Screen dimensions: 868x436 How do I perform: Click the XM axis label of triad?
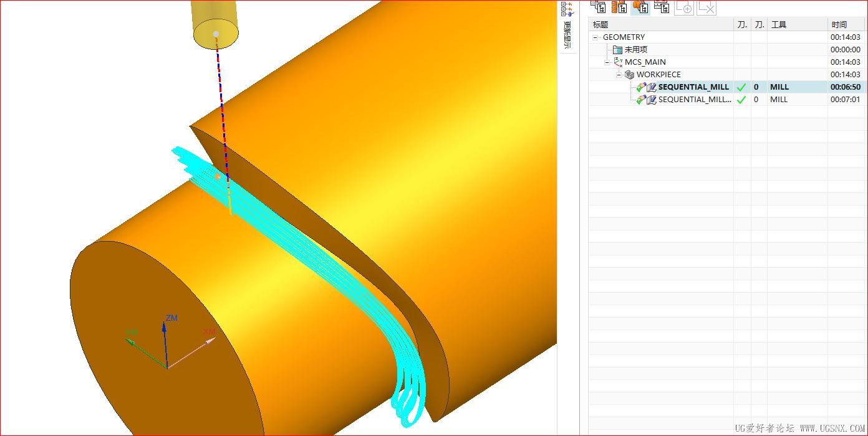coord(209,331)
